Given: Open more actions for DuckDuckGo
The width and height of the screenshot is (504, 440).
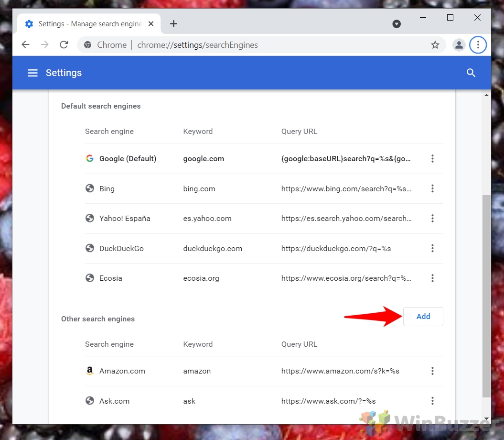Looking at the screenshot, I should coord(432,249).
